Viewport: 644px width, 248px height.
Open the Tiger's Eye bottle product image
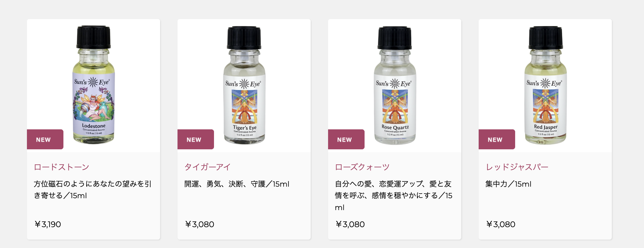point(244,86)
